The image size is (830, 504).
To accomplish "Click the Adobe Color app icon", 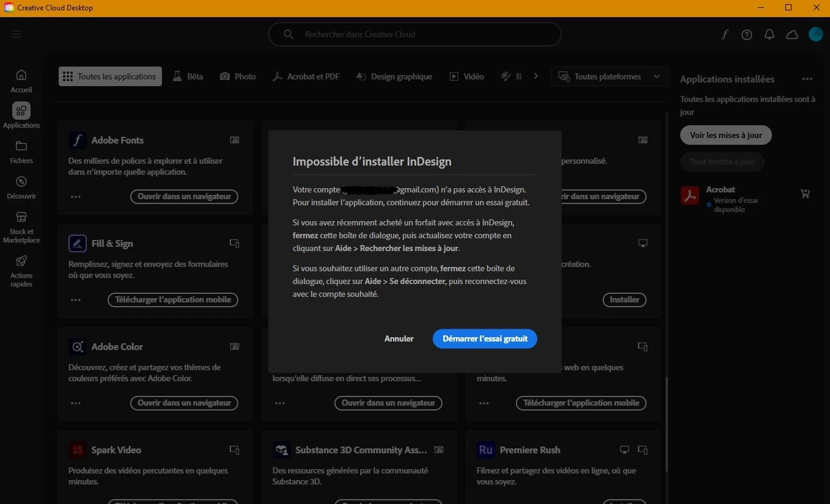I will [78, 346].
